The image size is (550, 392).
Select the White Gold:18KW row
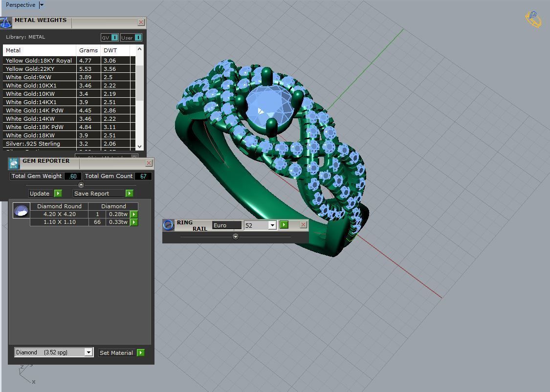[x=69, y=135]
